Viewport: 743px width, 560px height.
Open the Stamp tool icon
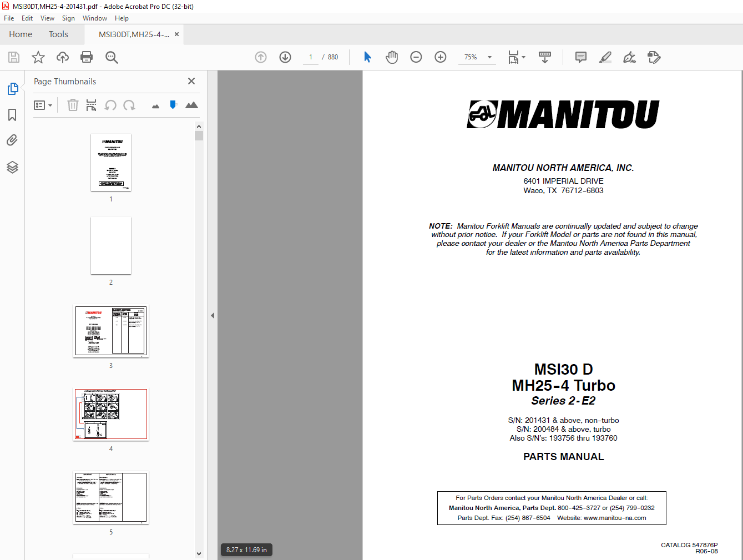pyautogui.click(x=654, y=57)
